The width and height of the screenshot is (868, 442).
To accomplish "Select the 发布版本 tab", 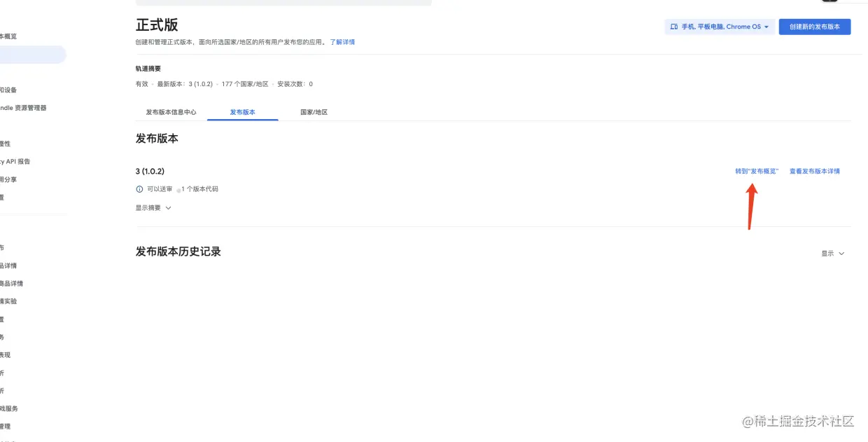I will coord(243,112).
